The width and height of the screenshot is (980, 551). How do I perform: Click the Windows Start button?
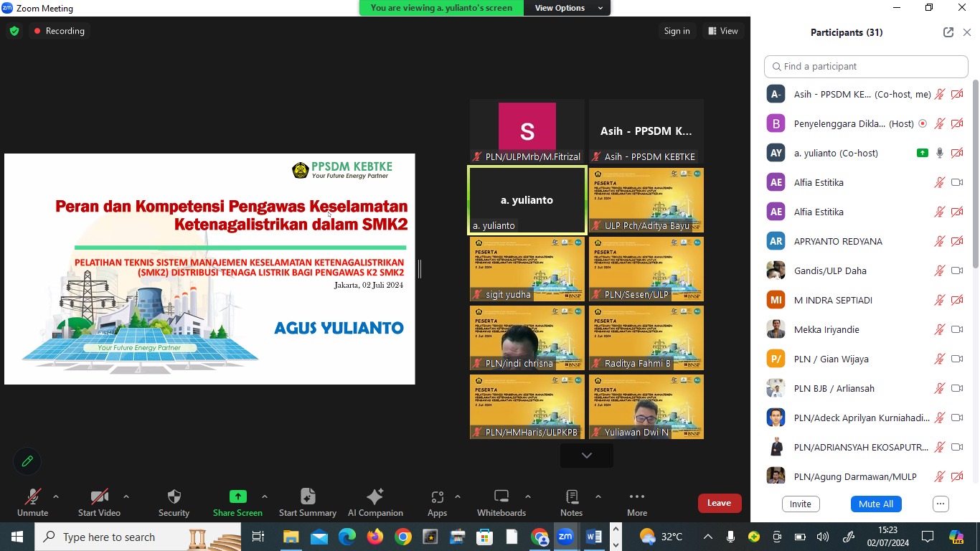coord(17,537)
